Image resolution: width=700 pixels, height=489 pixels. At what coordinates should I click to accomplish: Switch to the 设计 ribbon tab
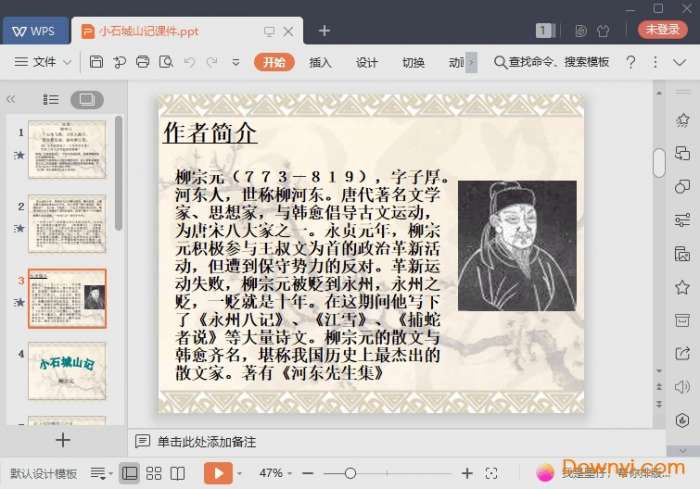367,62
